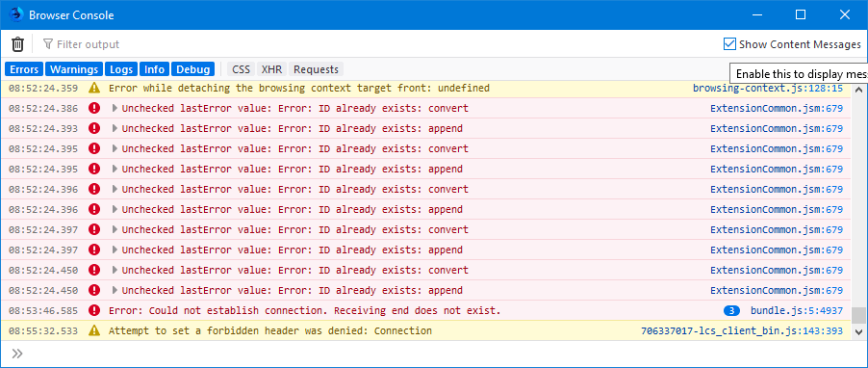
Task: Click the Browser Console title bar icon
Action: [16, 15]
